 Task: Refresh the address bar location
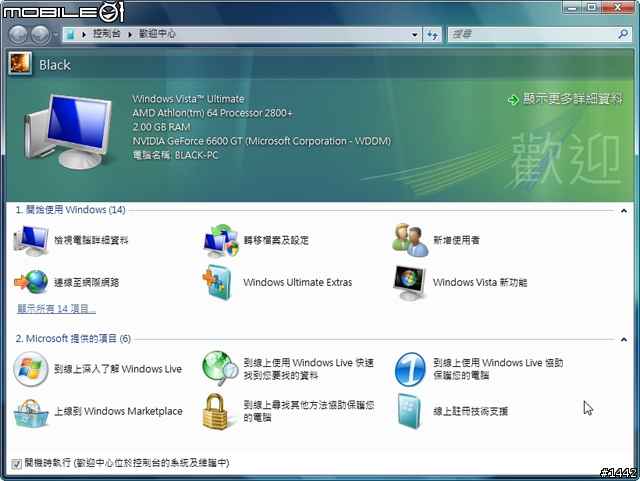[x=432, y=35]
